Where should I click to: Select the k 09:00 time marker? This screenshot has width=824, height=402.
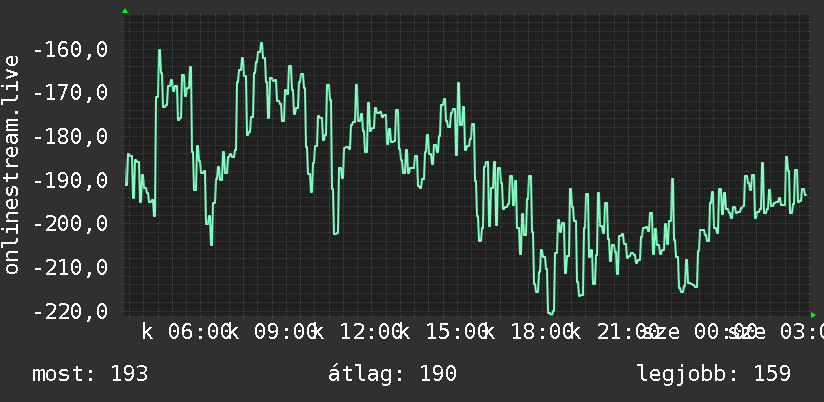(271, 332)
